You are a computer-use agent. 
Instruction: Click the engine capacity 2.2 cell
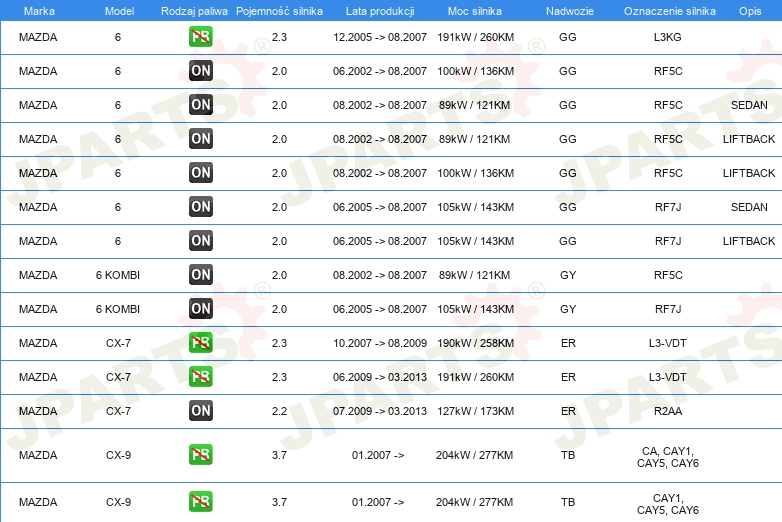click(x=279, y=411)
